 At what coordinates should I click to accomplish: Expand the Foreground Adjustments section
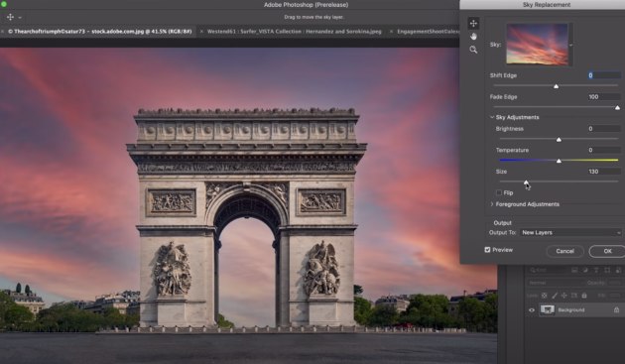click(492, 204)
